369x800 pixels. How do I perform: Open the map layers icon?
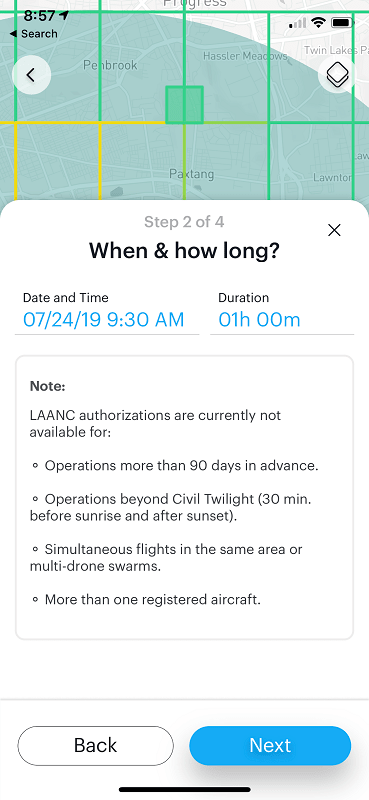click(337, 75)
